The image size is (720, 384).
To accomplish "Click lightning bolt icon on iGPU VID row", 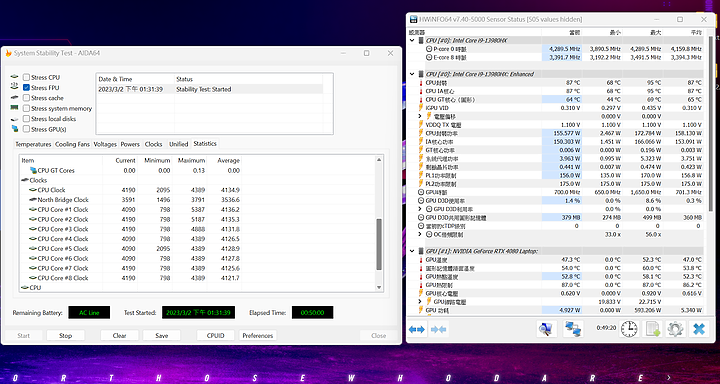I will coord(421,108).
